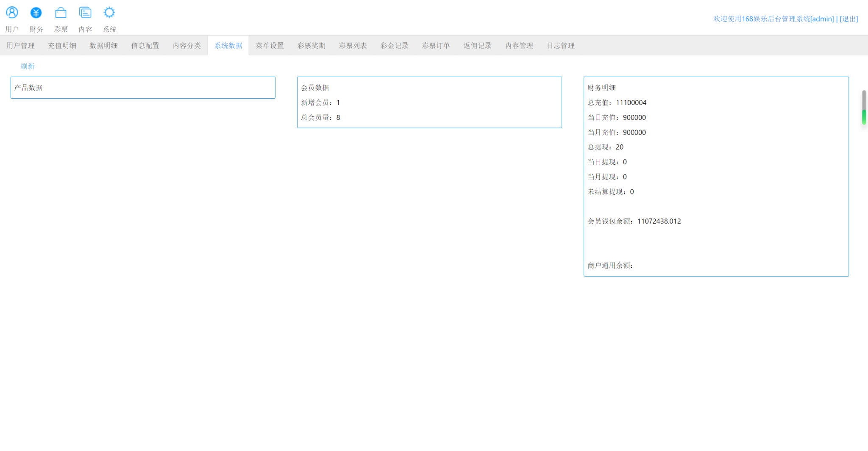Open the 充值明细 tab
The image size is (868, 451).
(62, 46)
